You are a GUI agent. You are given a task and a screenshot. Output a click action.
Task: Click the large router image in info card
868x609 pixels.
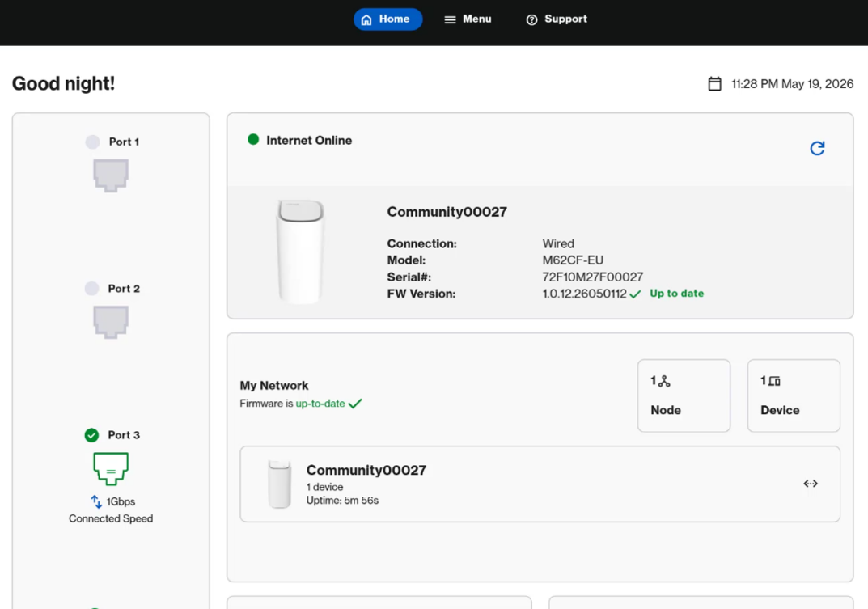tap(300, 252)
